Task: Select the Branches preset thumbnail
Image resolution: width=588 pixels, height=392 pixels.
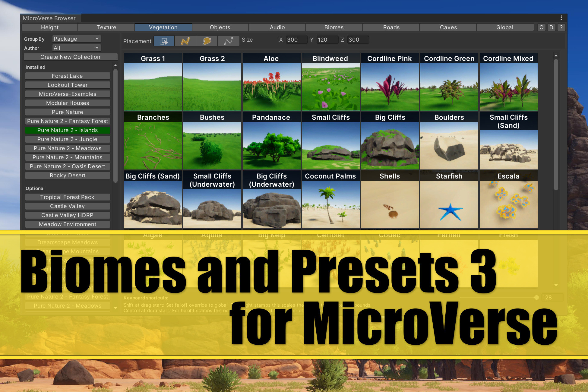Action: 153,141
